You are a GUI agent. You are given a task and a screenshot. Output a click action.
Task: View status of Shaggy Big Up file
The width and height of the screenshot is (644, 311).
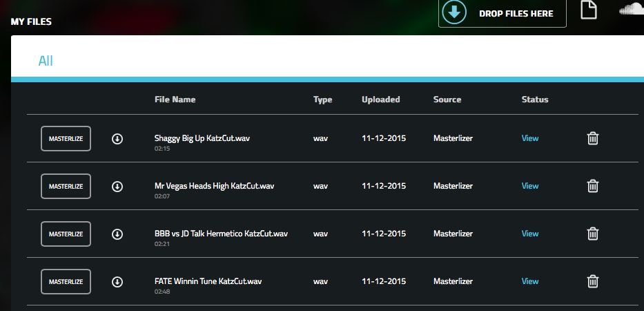coord(529,138)
